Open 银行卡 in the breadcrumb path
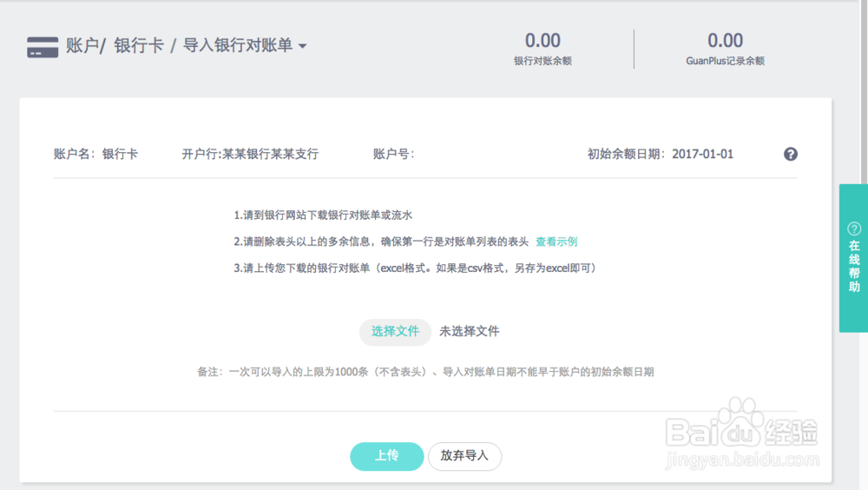Viewport: 868px width, 490px height. [139, 46]
